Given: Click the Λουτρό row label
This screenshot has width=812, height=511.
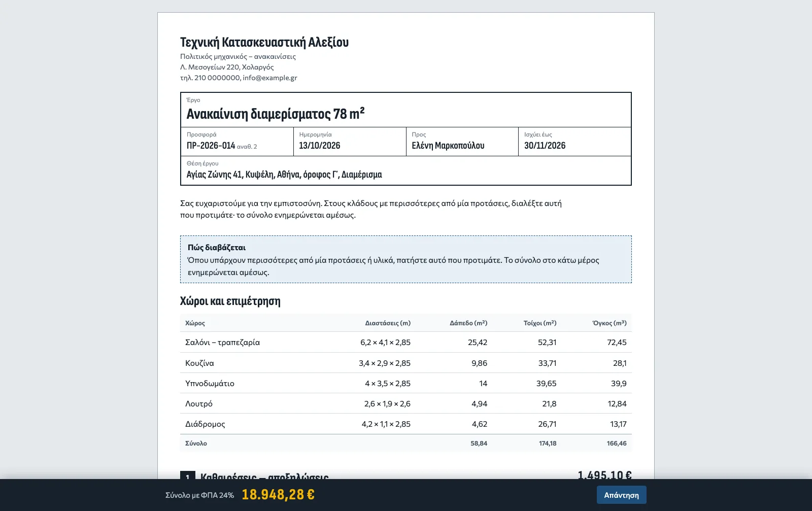Looking at the screenshot, I should 199,403.
